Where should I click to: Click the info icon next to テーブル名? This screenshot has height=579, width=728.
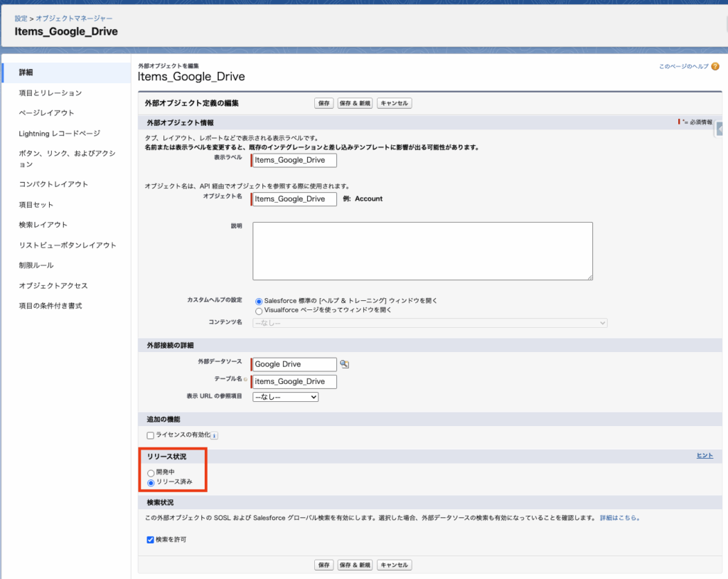click(x=246, y=380)
